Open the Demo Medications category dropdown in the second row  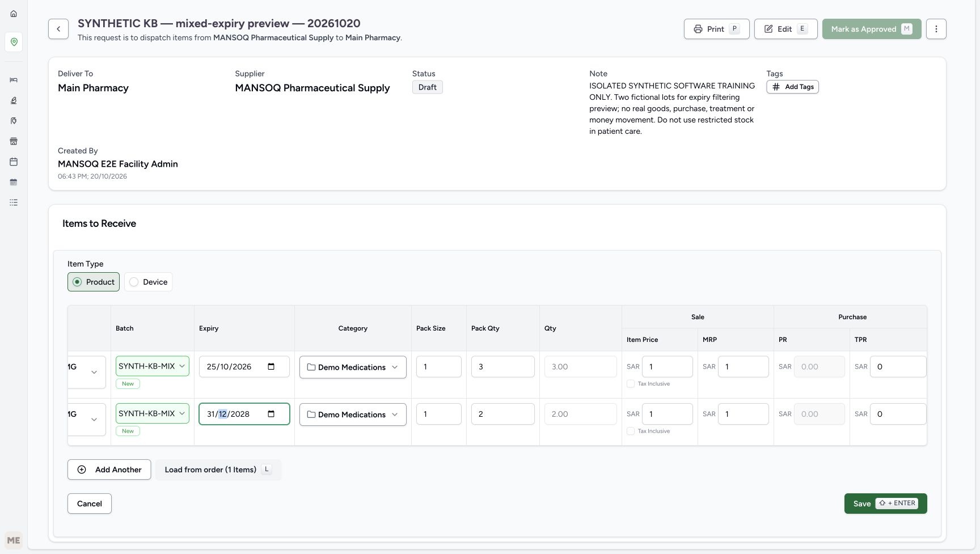353,415
